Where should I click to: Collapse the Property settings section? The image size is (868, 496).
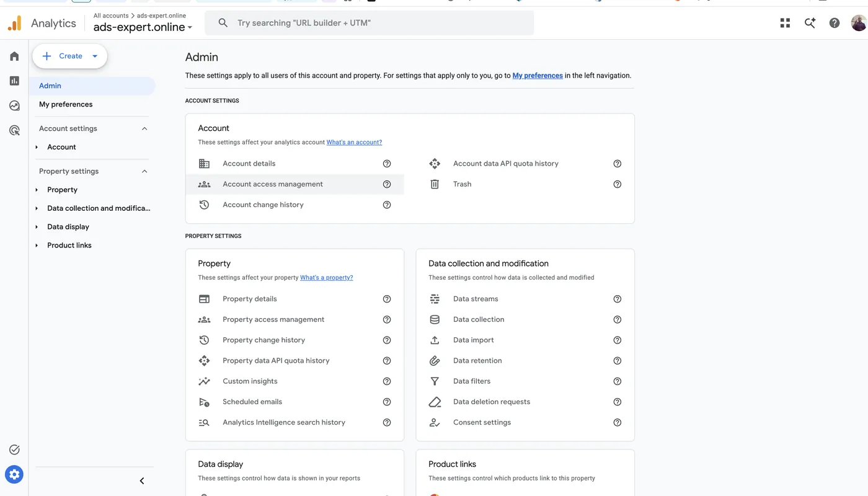point(144,172)
